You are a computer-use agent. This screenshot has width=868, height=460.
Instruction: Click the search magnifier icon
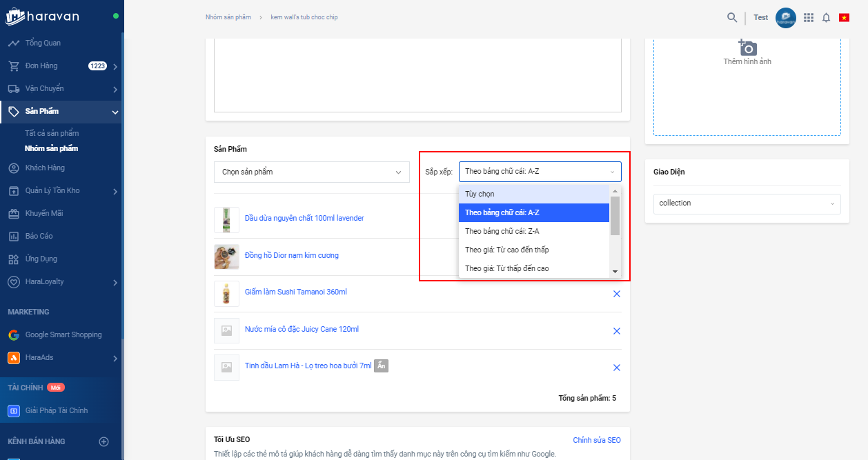(732, 17)
